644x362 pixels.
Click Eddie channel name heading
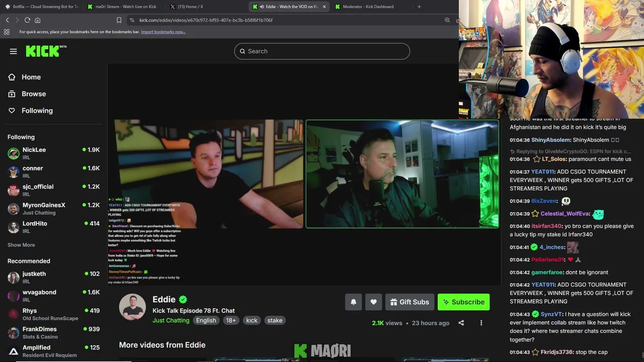pyautogui.click(x=164, y=300)
